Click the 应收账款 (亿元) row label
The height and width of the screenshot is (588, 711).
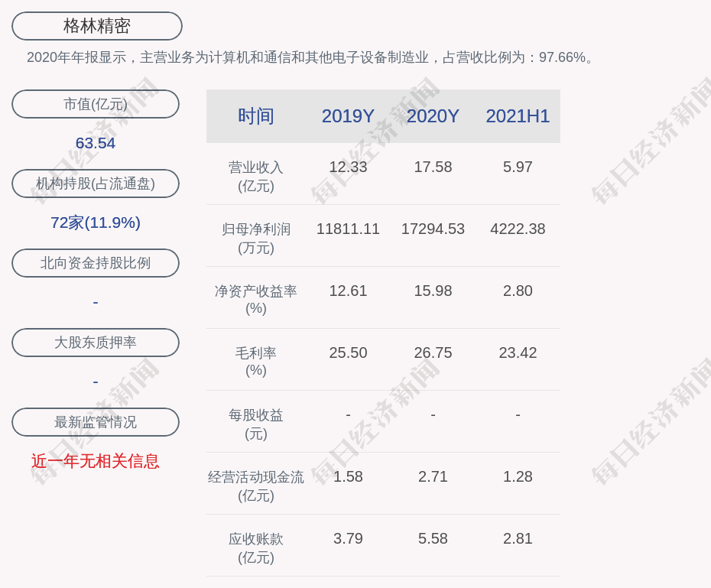click(x=256, y=548)
